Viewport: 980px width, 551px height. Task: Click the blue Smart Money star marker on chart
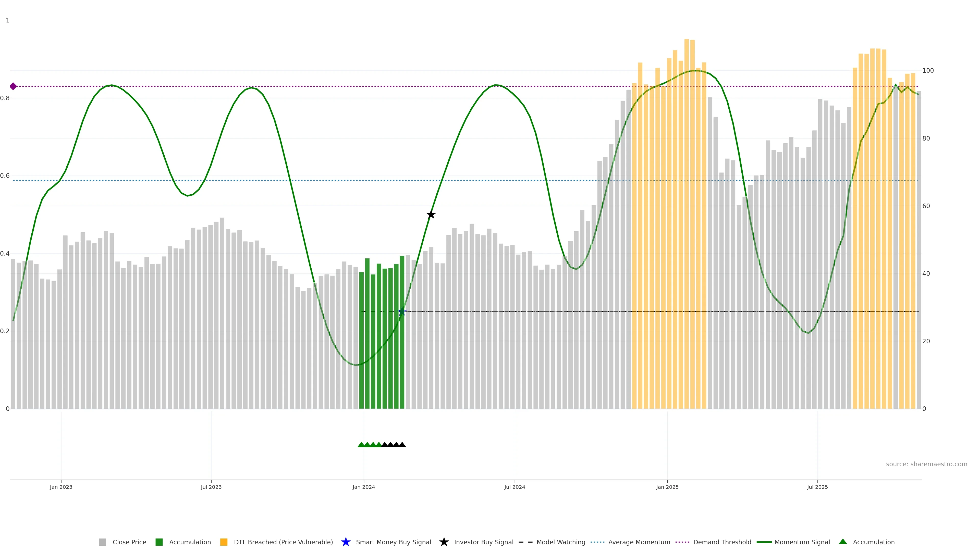pyautogui.click(x=402, y=311)
